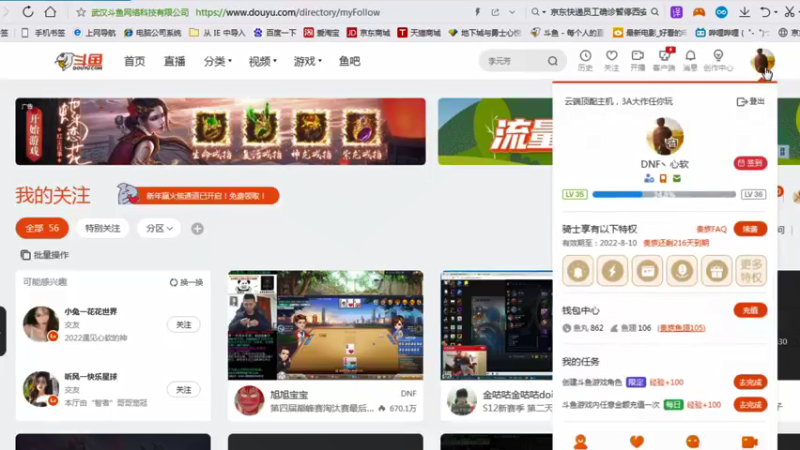The image size is (800, 450).
Task: Go to browser home page icon
Action: point(50,12)
